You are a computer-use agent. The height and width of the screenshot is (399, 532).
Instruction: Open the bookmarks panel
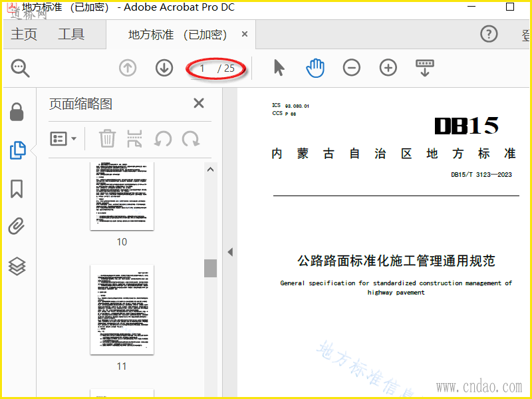point(17,189)
